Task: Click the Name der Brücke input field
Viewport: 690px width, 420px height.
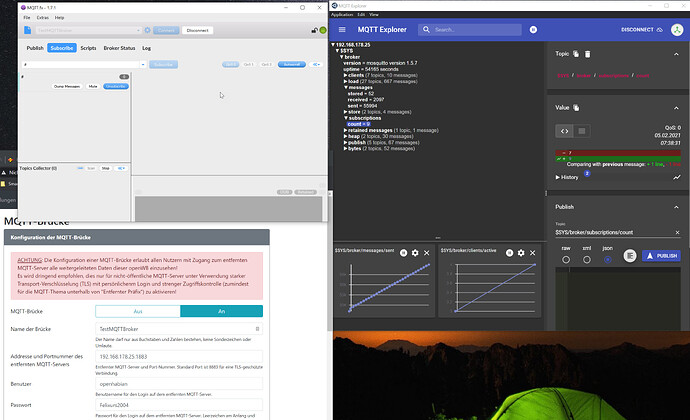Action: click(179, 329)
